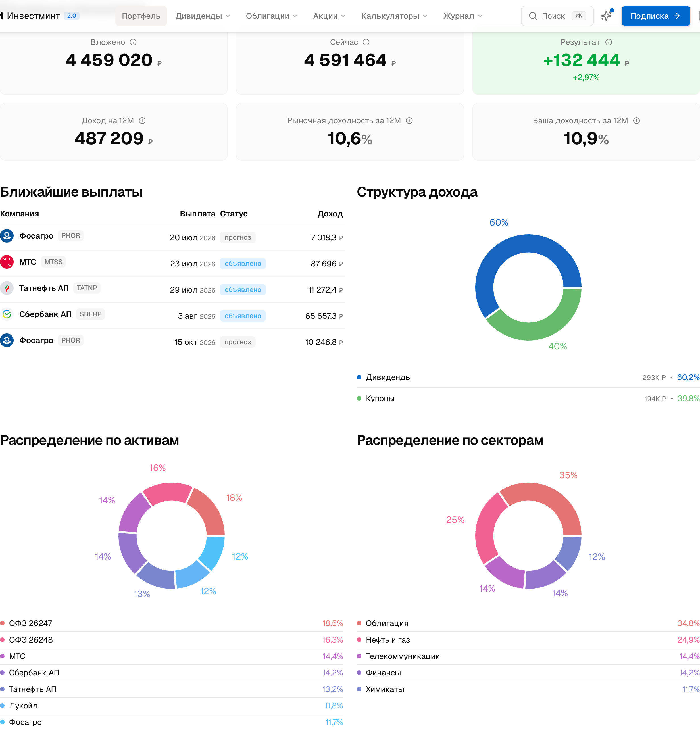Click объявлено status for Сбербанк АП
The height and width of the screenshot is (730, 700).
tap(243, 316)
